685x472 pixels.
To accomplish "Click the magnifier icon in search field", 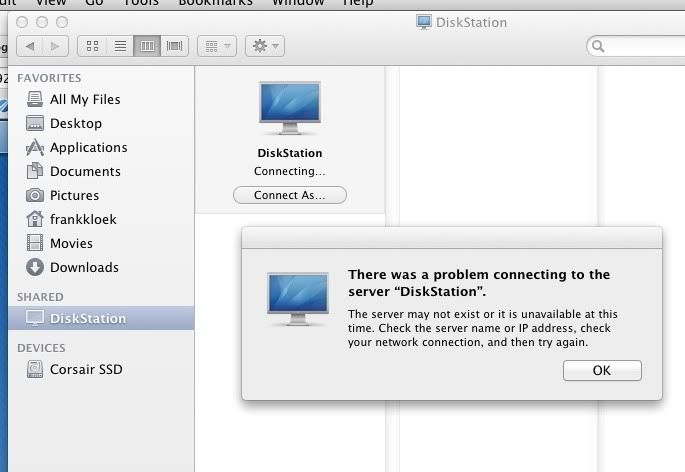I will click(598, 46).
